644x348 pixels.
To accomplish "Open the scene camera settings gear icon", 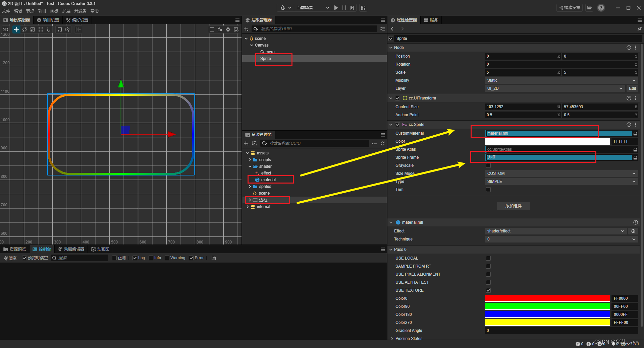I will [x=228, y=29].
